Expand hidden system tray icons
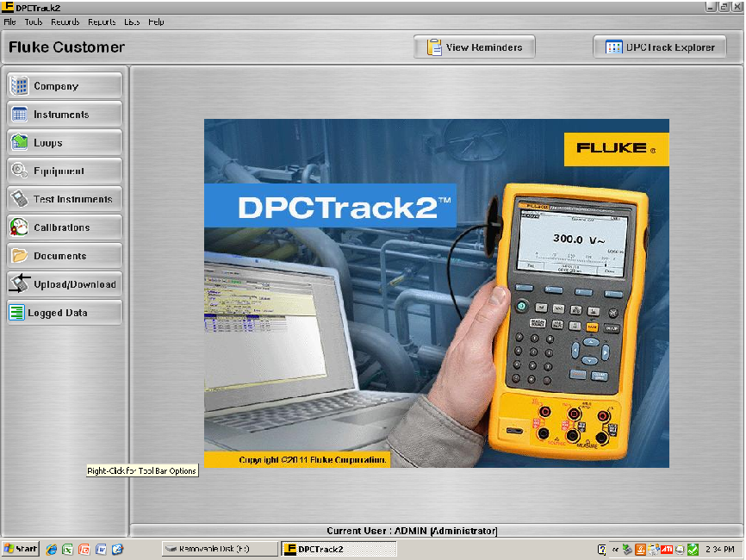746x560 pixels. click(x=615, y=550)
